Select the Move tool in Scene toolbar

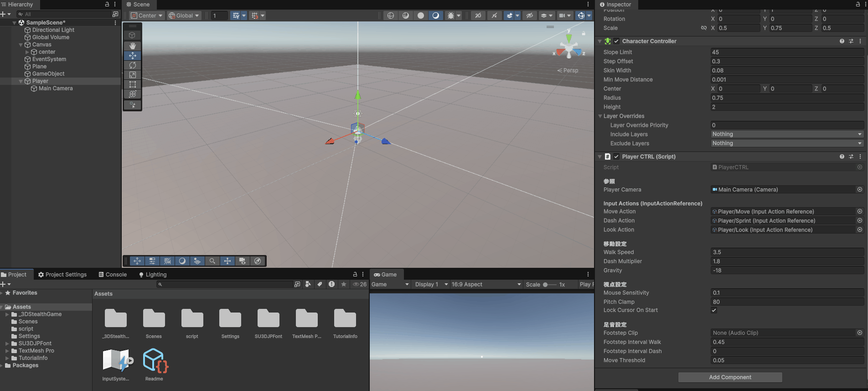133,56
